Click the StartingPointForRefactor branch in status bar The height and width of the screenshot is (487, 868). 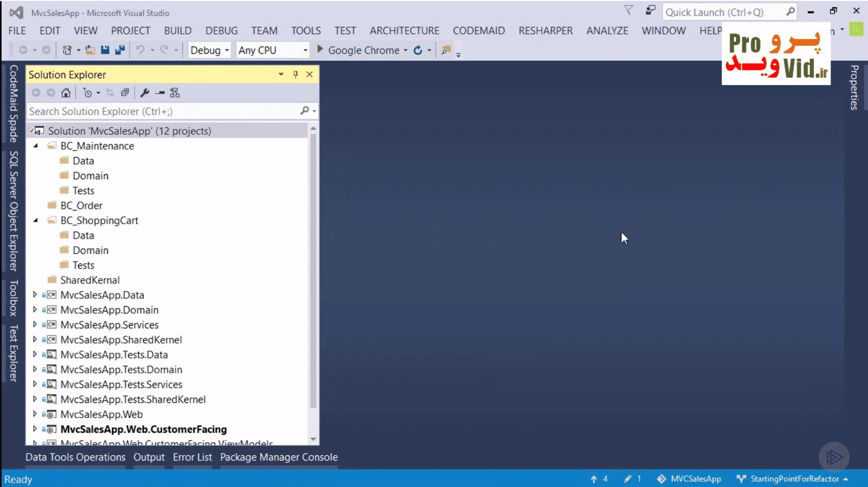[x=792, y=479]
